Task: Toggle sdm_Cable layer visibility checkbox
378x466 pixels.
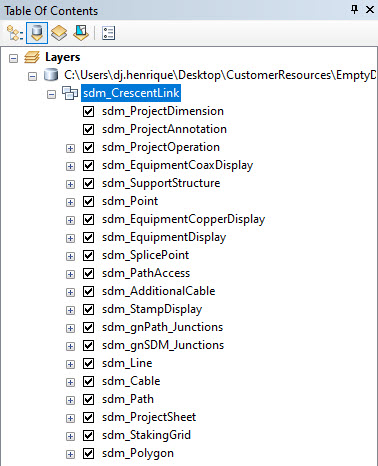Action: tap(89, 381)
